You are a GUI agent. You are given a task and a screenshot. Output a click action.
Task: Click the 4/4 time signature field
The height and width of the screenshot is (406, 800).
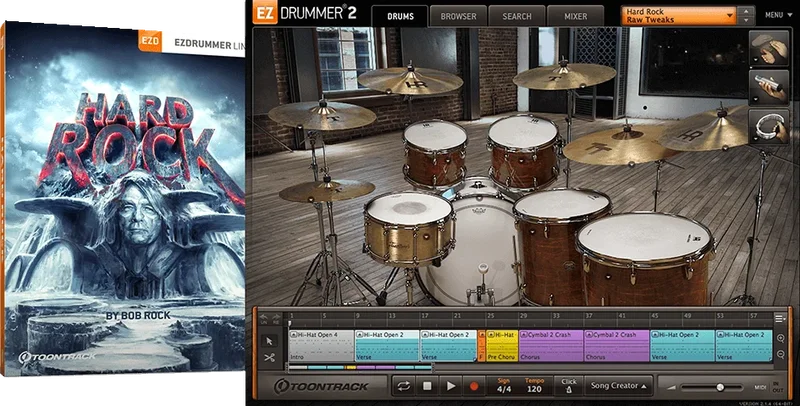coord(504,386)
